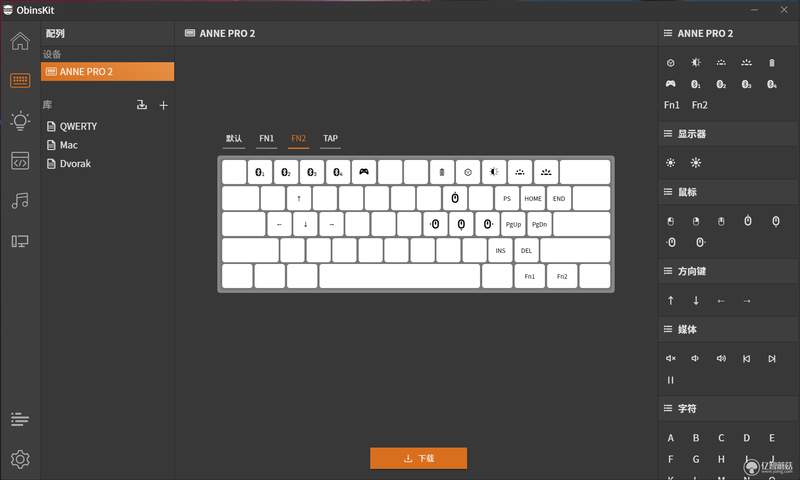Click the battery key on keyboard layout

pos(442,172)
